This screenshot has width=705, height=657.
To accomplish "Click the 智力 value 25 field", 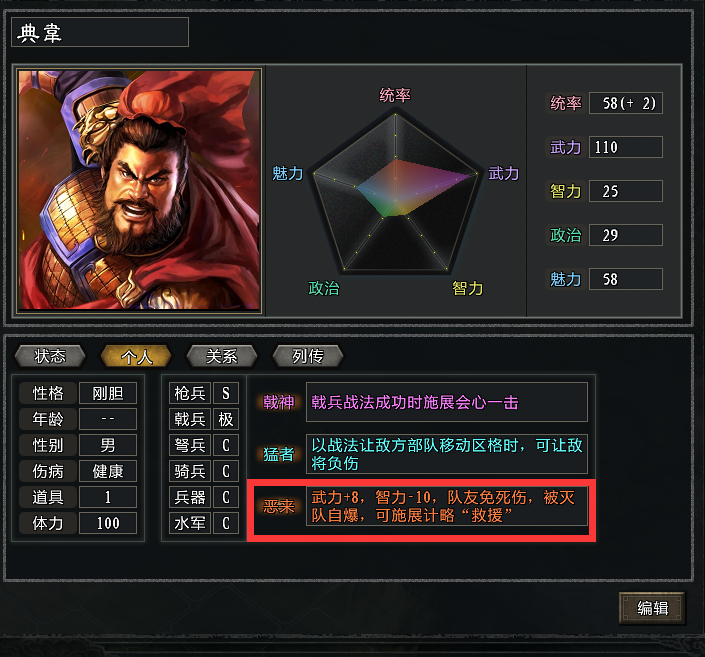I will pos(625,191).
